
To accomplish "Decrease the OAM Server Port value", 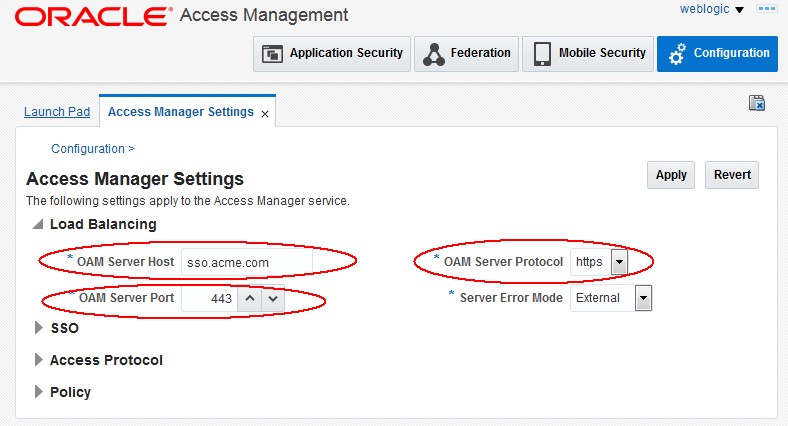I will click(x=273, y=298).
